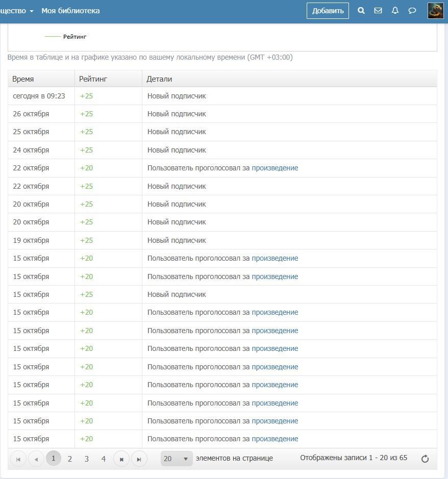Open comments speech bubble icon
This screenshot has height=479, width=448.
point(412,11)
